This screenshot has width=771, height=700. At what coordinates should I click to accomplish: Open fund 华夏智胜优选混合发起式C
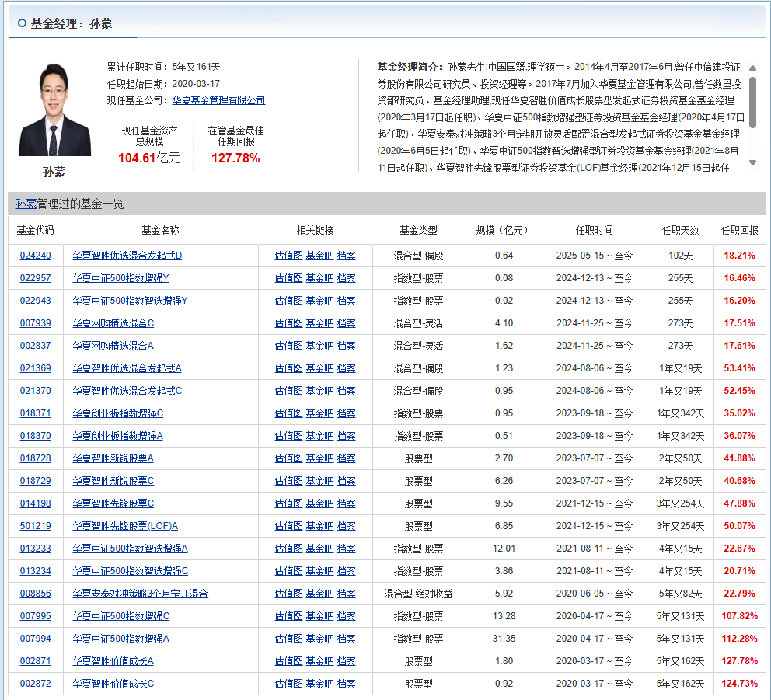click(x=127, y=391)
